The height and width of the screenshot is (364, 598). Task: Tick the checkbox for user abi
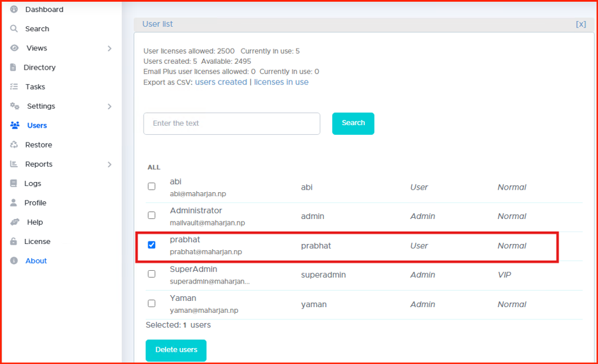point(151,186)
